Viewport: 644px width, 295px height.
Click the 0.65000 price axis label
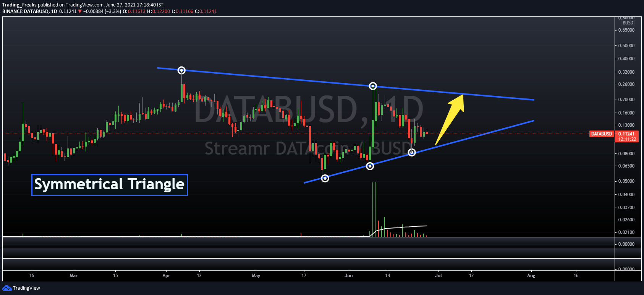click(626, 30)
